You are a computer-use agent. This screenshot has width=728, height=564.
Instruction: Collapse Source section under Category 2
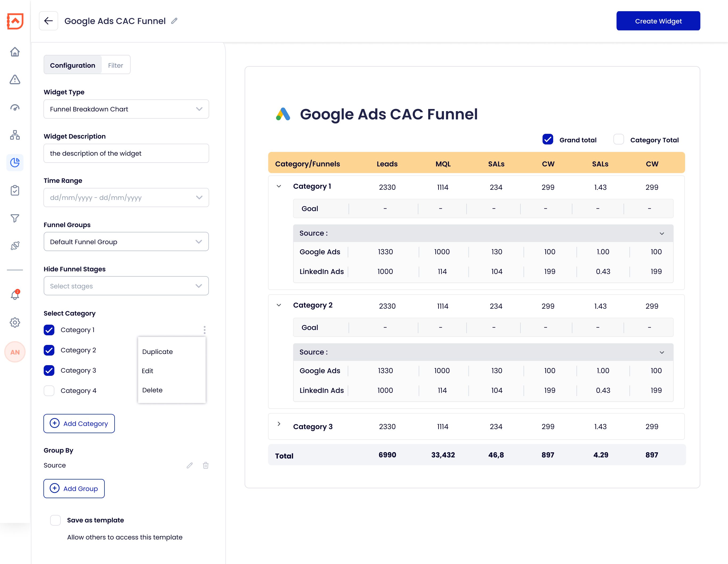click(x=662, y=352)
